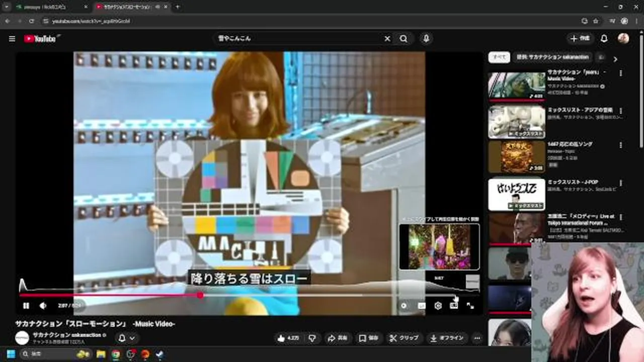Open ミックスリスト アジアの音楽 thumbnail
This screenshot has width=644, height=362.
point(516,122)
